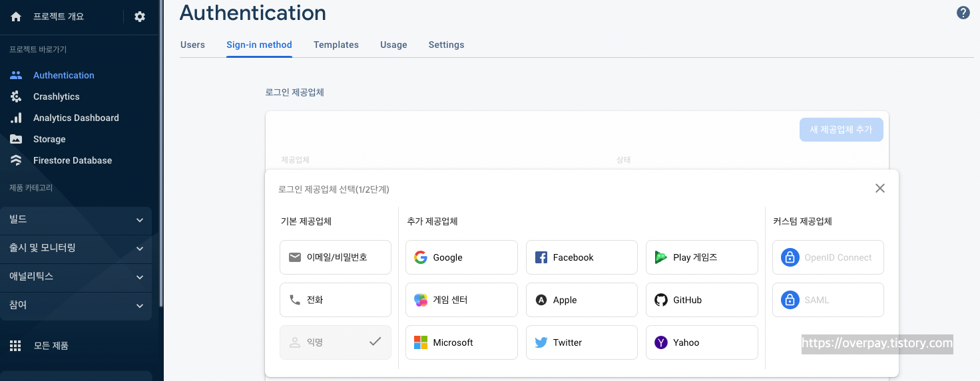Viewport: 980px width, 381px height.
Task: Click the Authentication people icon in sidebar
Action: (16, 75)
